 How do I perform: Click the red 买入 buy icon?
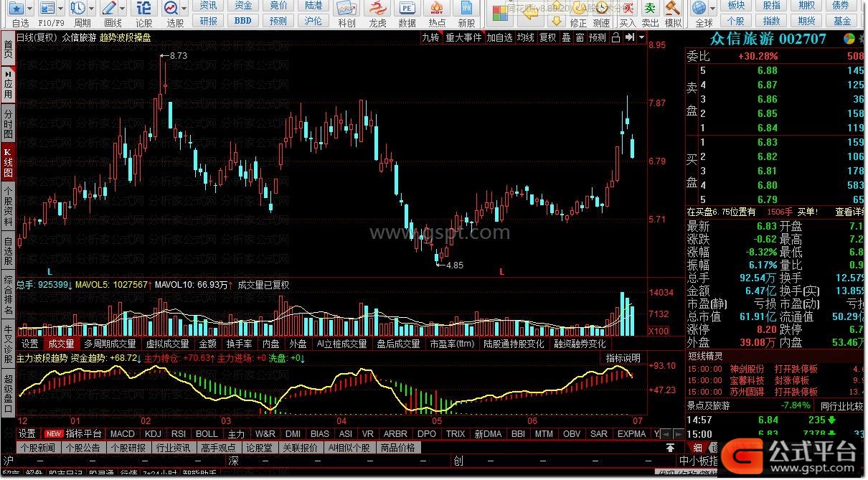628,9
